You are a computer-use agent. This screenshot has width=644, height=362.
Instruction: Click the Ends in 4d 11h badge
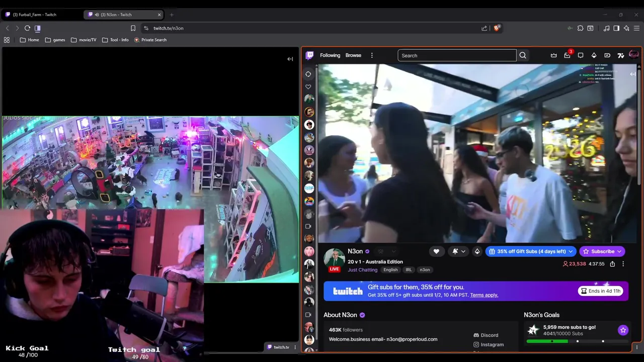601,291
